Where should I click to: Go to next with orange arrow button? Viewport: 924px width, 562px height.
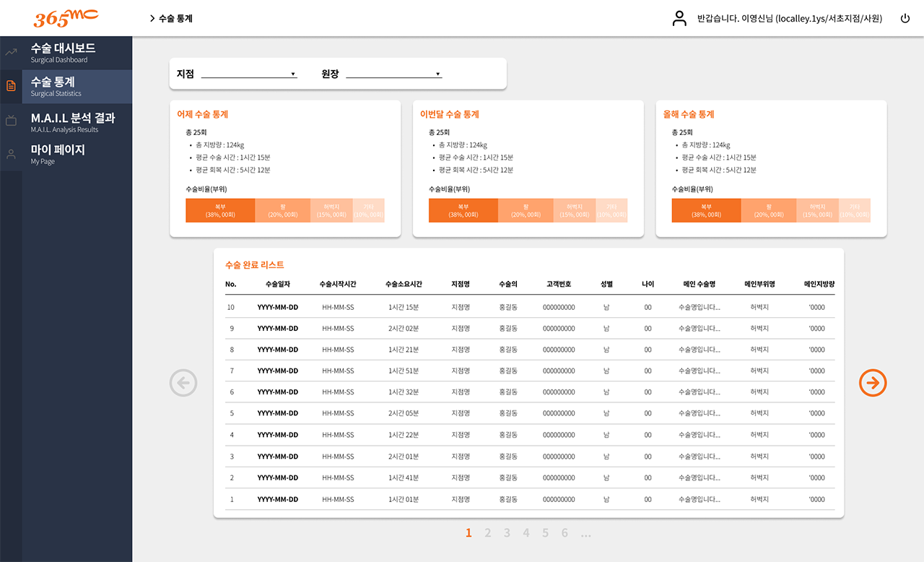[x=873, y=383]
